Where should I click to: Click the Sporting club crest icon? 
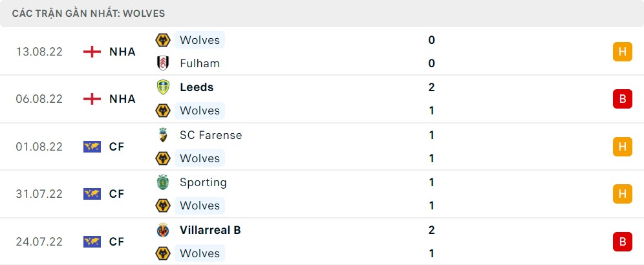[163, 182]
